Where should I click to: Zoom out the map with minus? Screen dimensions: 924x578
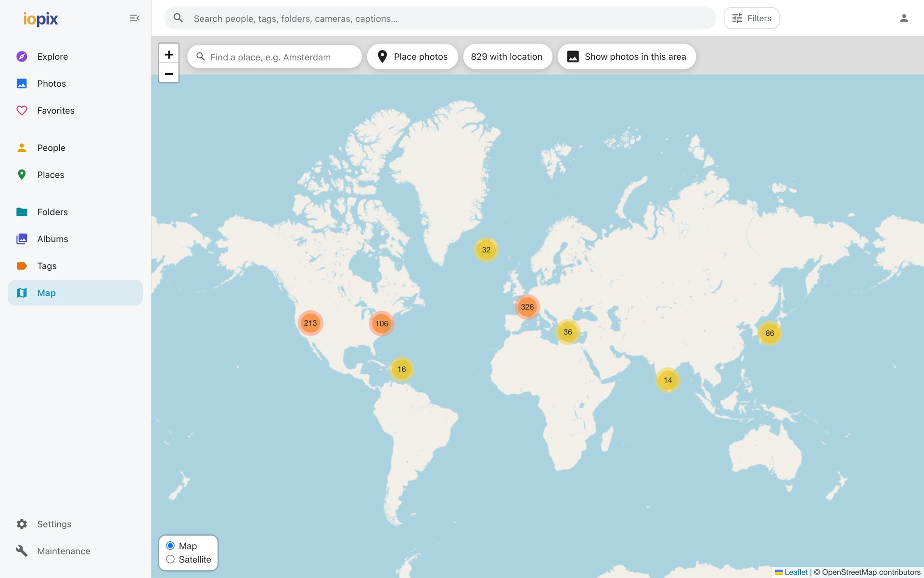[x=169, y=73]
